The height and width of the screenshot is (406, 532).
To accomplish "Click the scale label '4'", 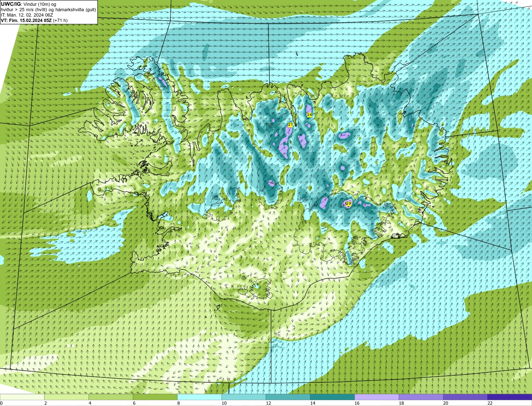I will click(x=90, y=403).
